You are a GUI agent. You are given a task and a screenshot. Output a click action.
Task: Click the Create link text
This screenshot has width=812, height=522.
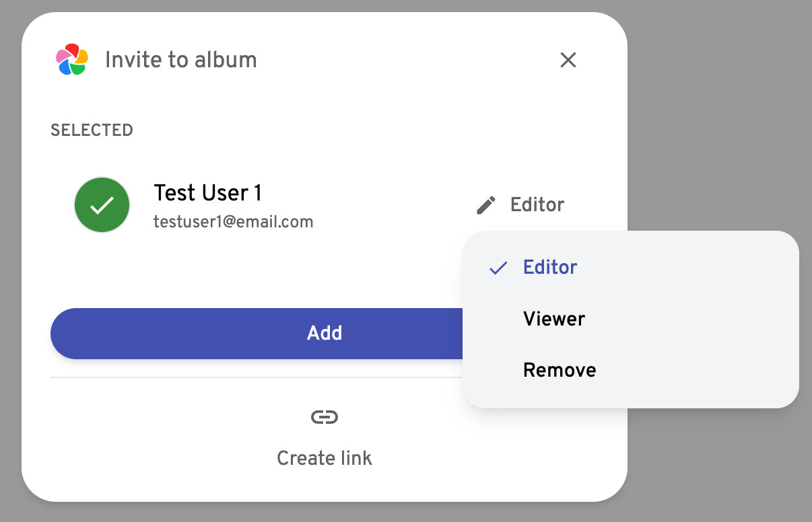coord(325,458)
